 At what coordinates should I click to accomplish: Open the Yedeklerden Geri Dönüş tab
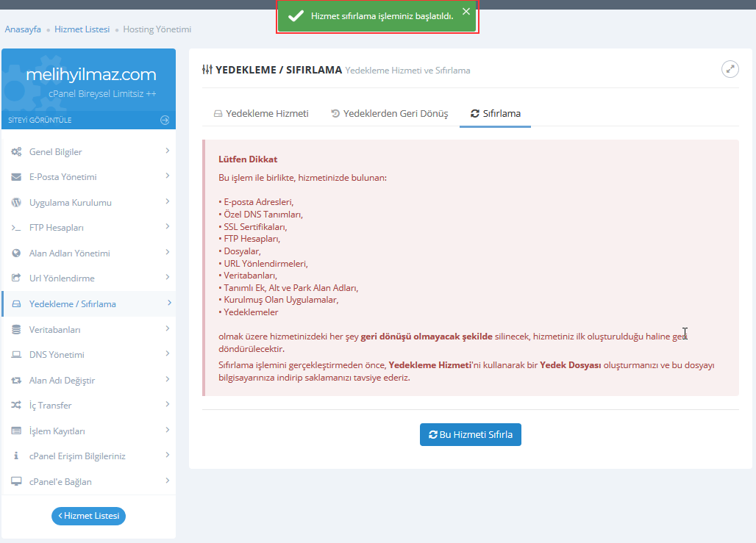[389, 114]
